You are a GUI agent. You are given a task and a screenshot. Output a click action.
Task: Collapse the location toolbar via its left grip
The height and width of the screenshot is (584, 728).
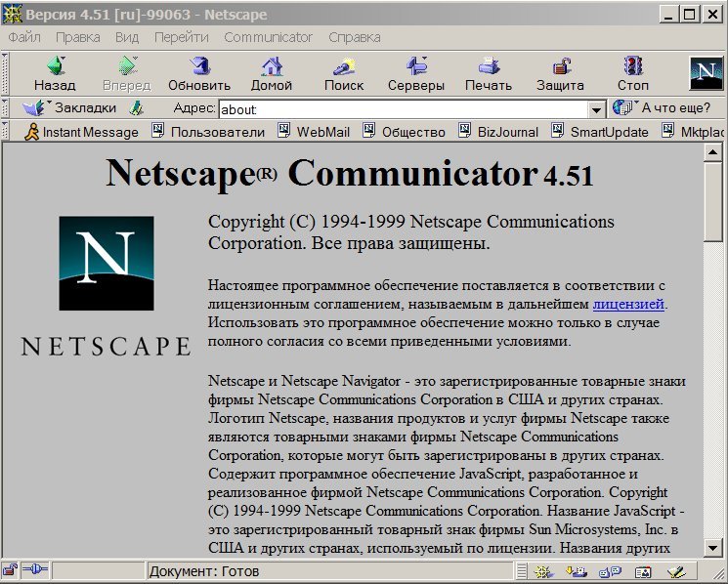tap(5, 108)
